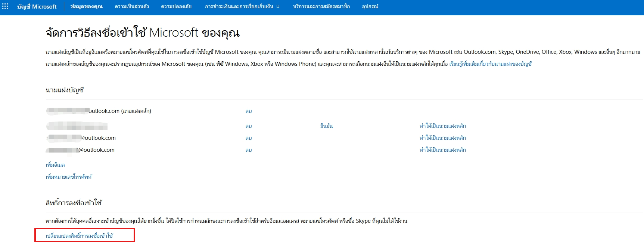Click ลบ for the last outlook.com alias
This screenshot has width=644, height=249.
pyautogui.click(x=249, y=150)
